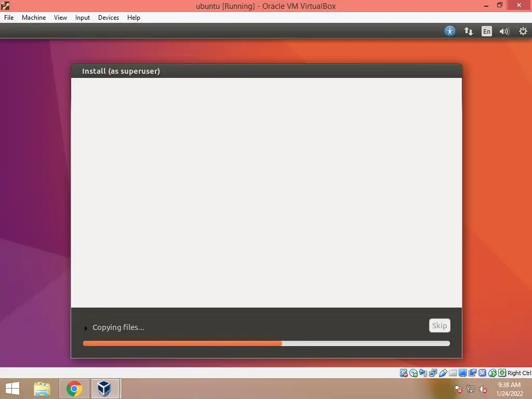Click the VirtualBox taskbar button

[105, 389]
